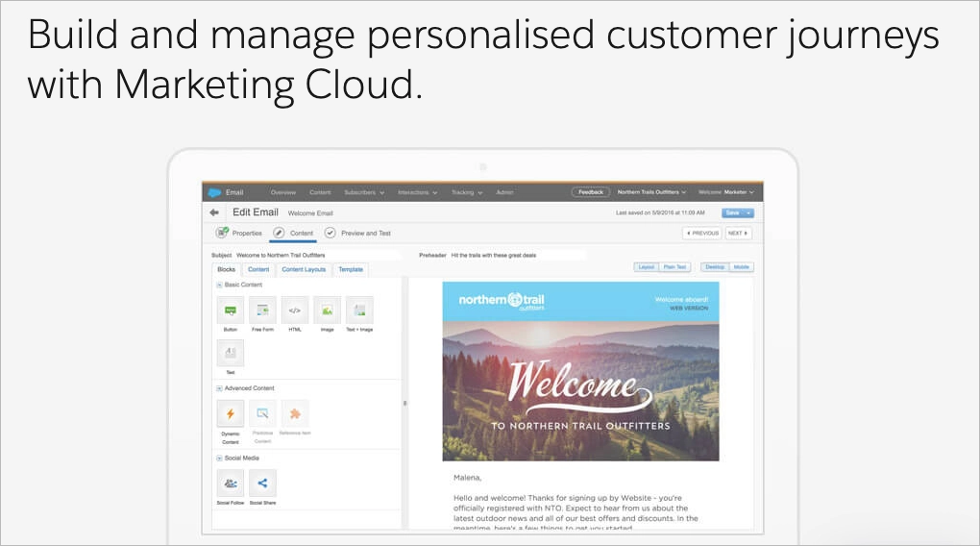Image resolution: width=980 pixels, height=546 pixels.
Task: Collapse the Social Media section
Action: (x=219, y=459)
